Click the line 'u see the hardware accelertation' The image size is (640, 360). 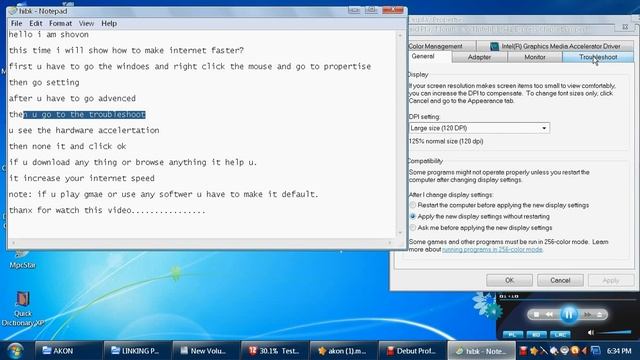tap(84, 130)
